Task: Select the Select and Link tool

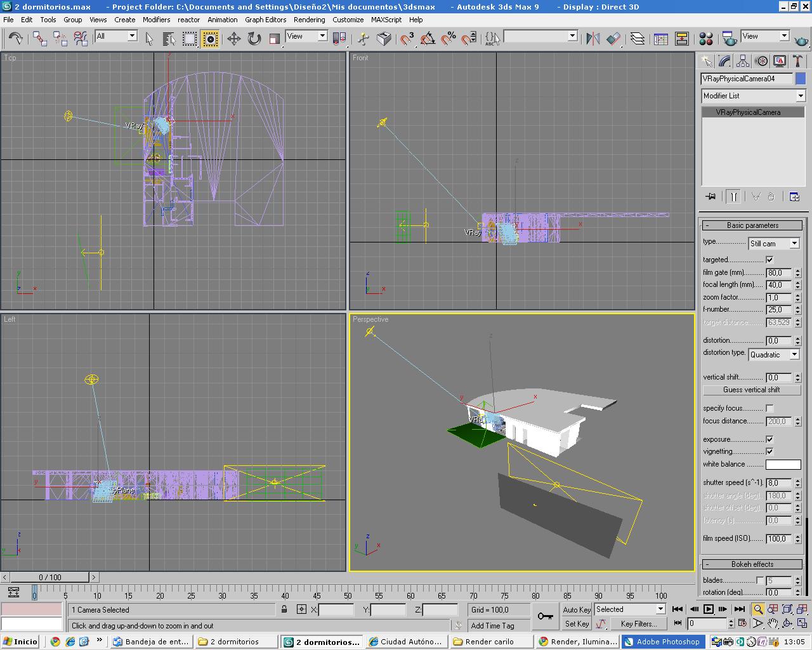Action: coord(40,39)
